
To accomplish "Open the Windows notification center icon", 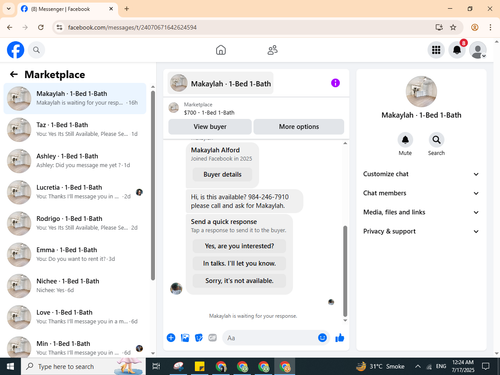I will [486, 366].
